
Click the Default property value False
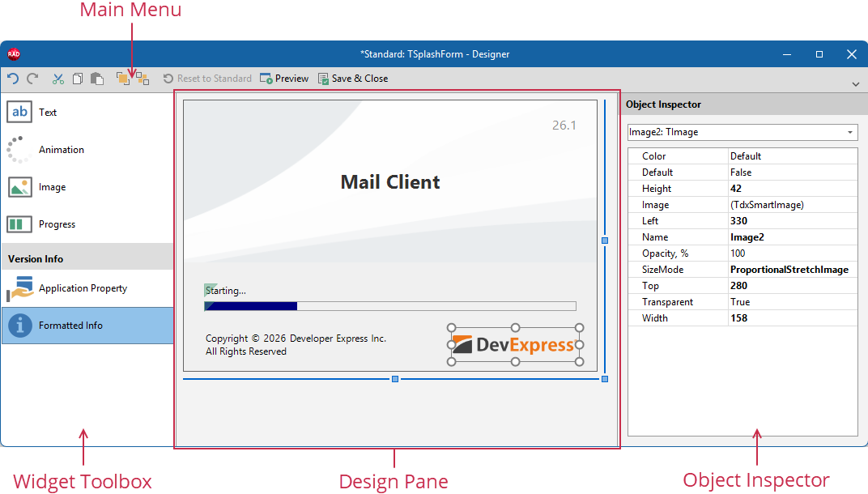click(x=792, y=172)
